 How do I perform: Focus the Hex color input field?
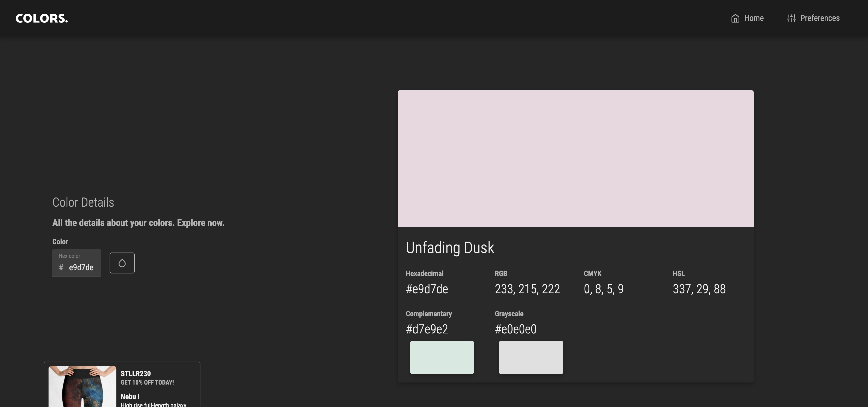click(81, 267)
